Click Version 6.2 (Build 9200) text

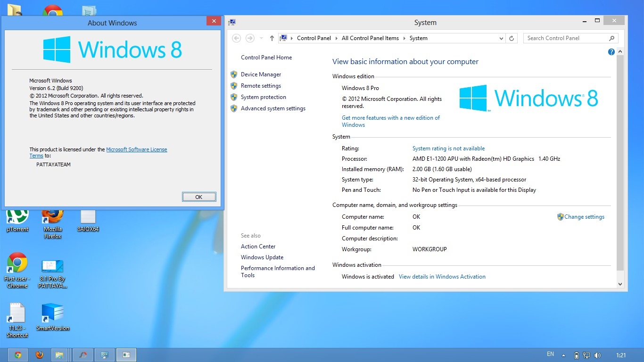pyautogui.click(x=56, y=88)
